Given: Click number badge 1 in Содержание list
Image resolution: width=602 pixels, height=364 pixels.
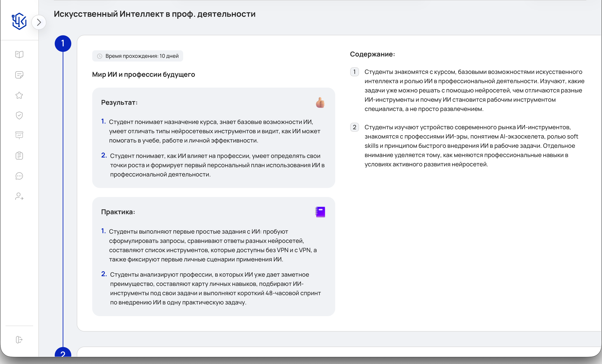Looking at the screenshot, I should [x=354, y=72].
